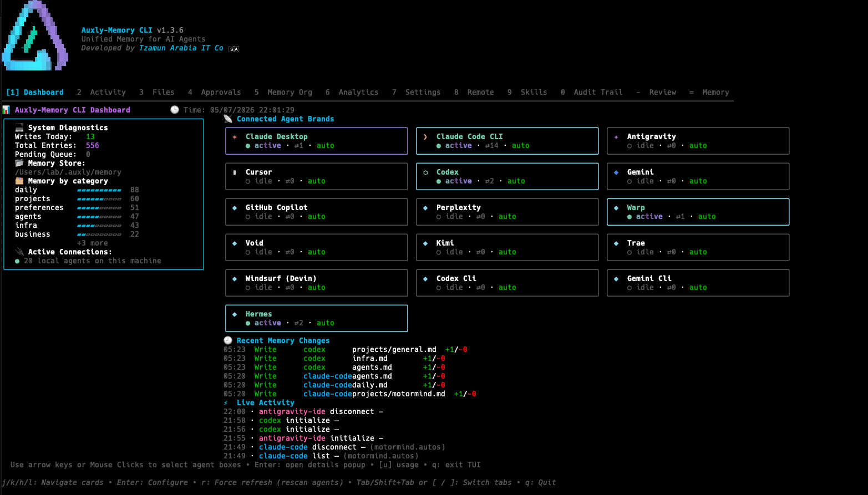Click the Warp diamond icon
The width and height of the screenshot is (868, 495).
616,208
